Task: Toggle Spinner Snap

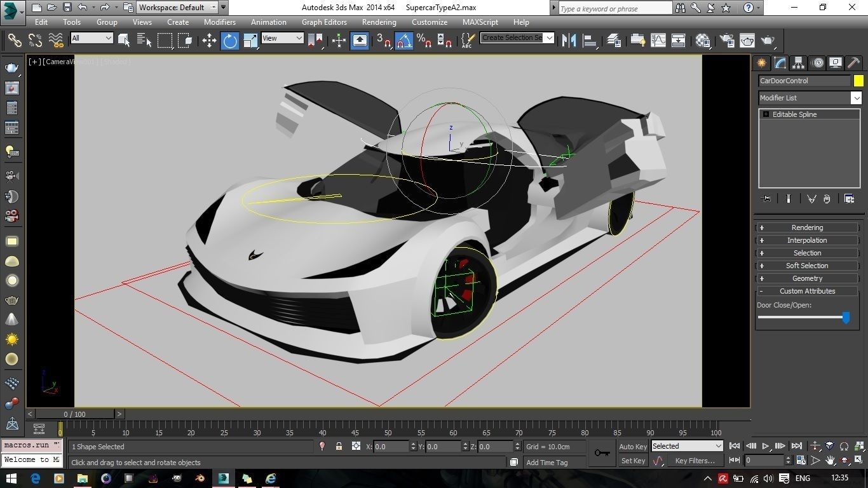Action: (445, 40)
